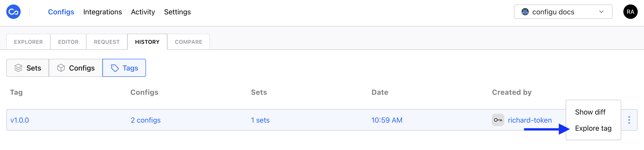
Task: Open Settings in the top navigation
Action: point(177,12)
